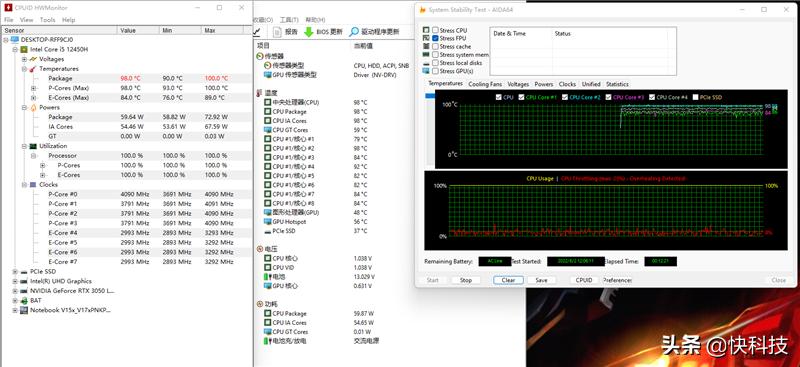Enable the Stress CPU checkbox

pyautogui.click(x=435, y=31)
